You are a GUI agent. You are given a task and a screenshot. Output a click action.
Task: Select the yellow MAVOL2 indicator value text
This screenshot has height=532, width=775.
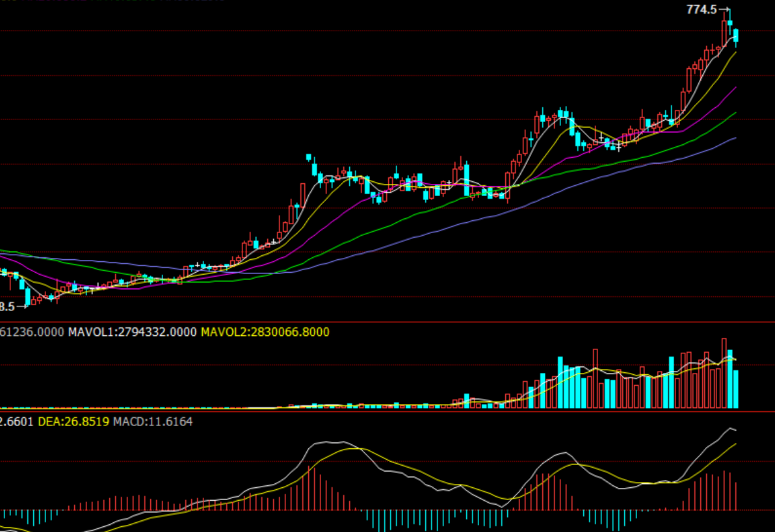[x=265, y=332]
